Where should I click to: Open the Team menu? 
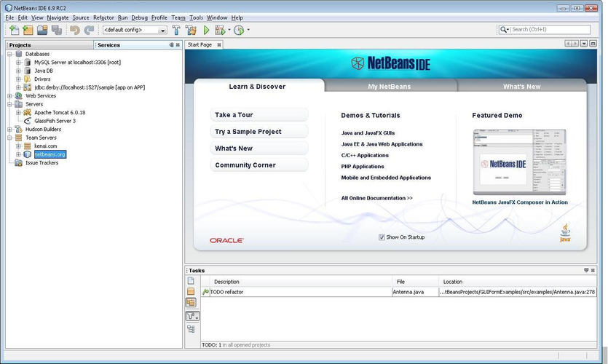[x=178, y=17]
